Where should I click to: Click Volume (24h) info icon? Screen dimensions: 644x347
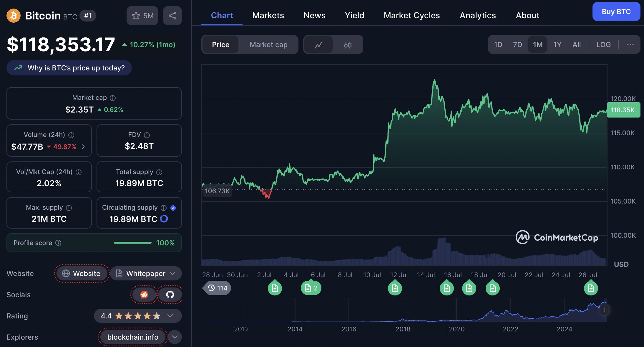(x=71, y=135)
